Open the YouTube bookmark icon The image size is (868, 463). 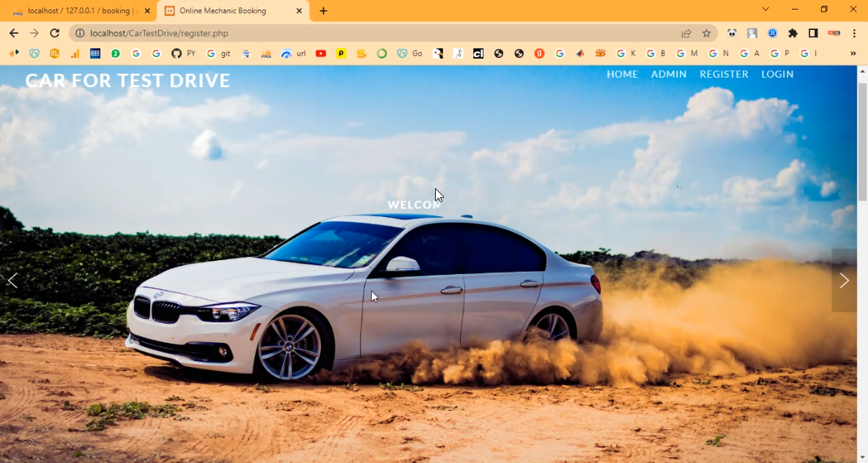(x=321, y=53)
